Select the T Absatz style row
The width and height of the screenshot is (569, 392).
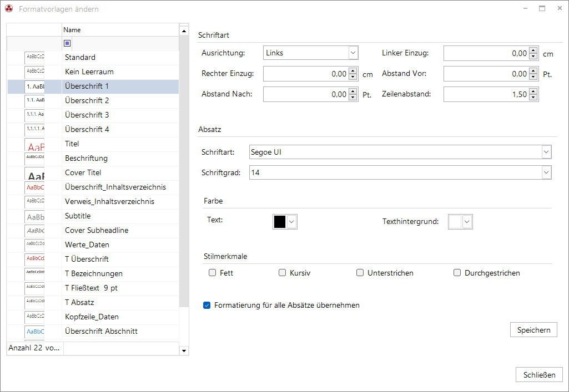click(93, 303)
